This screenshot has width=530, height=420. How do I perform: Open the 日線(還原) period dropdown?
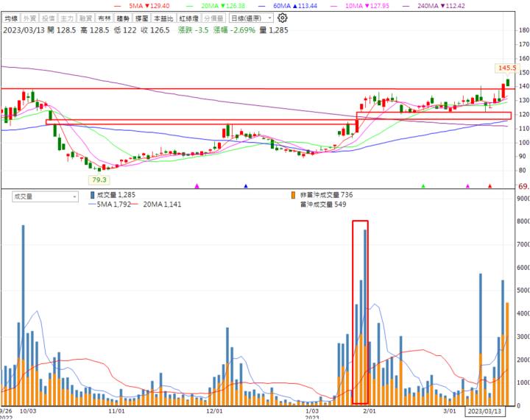pos(250,17)
